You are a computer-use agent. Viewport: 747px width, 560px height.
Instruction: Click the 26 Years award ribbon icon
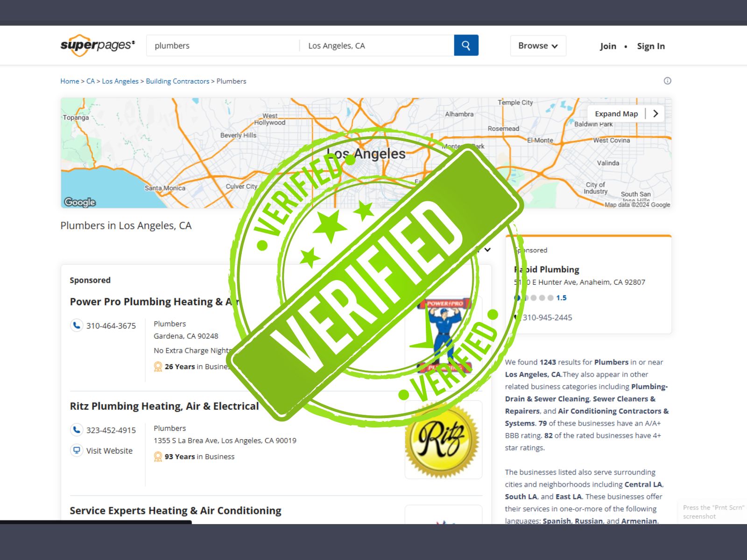pyautogui.click(x=158, y=367)
